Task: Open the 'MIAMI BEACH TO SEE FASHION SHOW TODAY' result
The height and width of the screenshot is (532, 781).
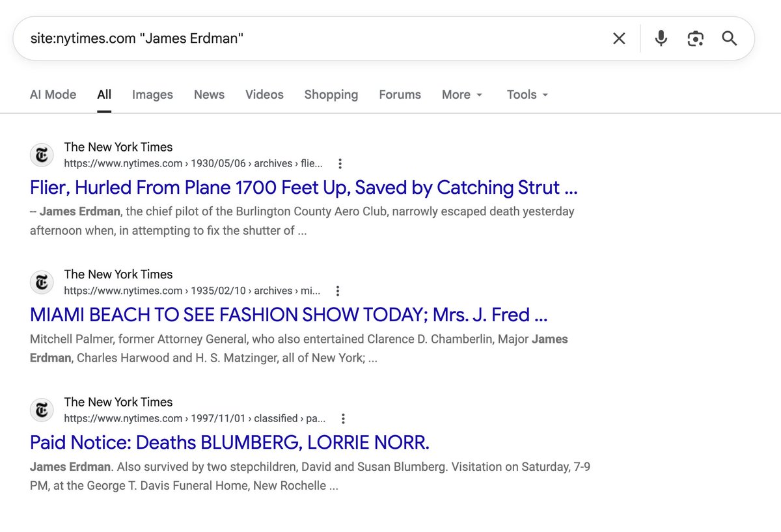Action: coord(288,315)
